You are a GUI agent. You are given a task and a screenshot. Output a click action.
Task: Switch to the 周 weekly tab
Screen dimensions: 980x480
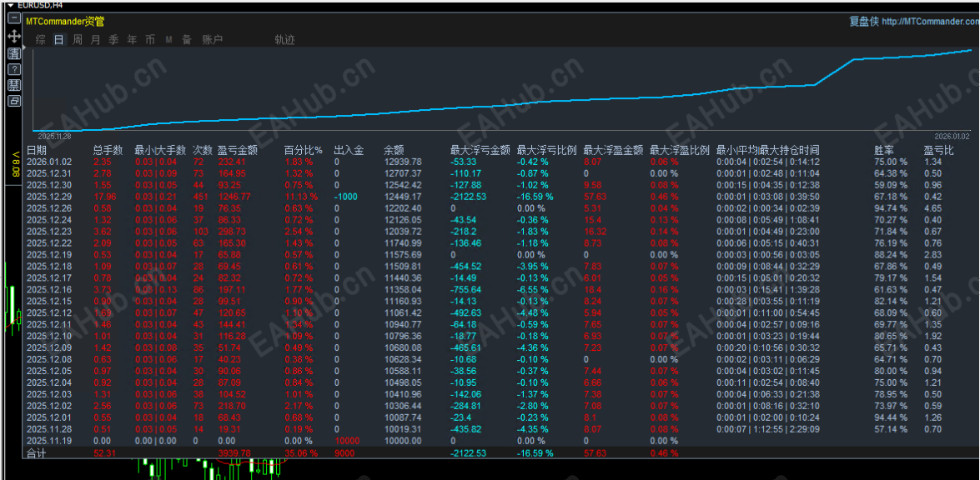point(77,39)
